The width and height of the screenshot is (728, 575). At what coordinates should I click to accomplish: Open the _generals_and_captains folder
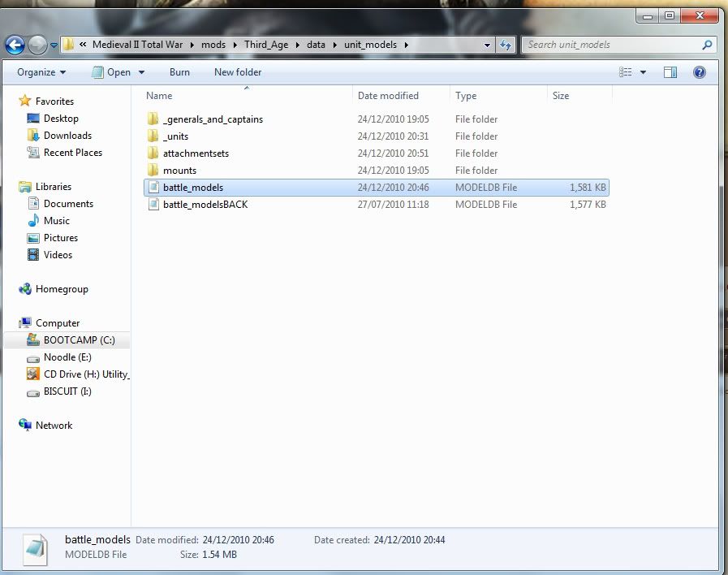click(x=213, y=119)
